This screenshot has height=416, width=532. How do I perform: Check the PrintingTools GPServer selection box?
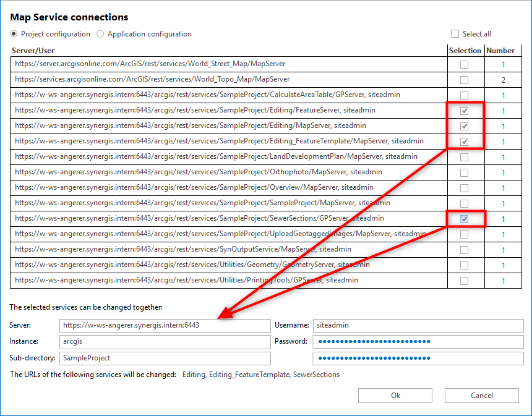pyautogui.click(x=466, y=280)
